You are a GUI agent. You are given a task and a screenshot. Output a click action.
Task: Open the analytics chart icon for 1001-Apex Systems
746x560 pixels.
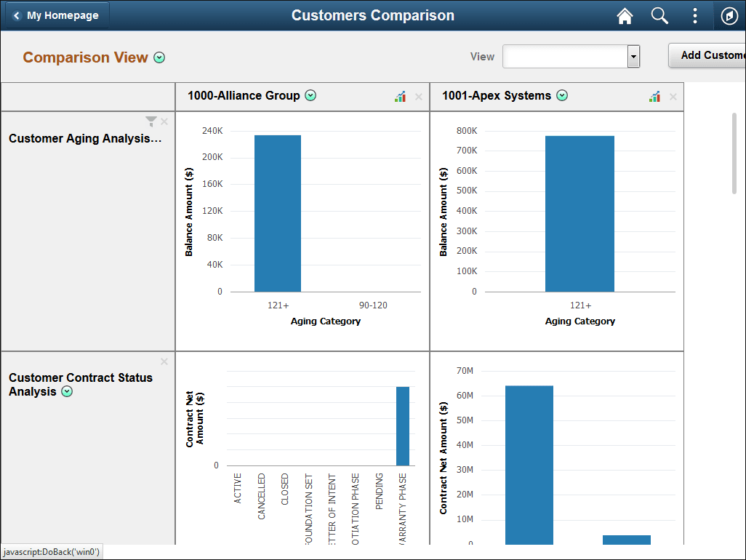[x=654, y=95]
